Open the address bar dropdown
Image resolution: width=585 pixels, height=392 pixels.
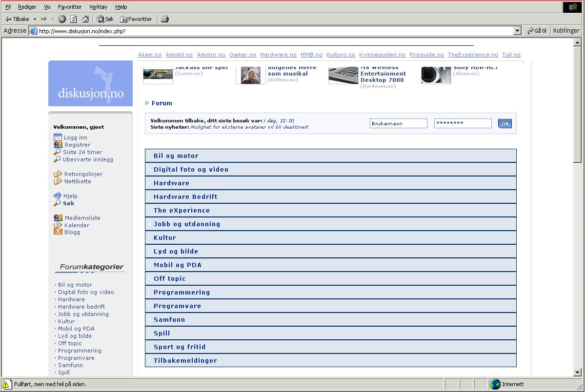tap(517, 31)
